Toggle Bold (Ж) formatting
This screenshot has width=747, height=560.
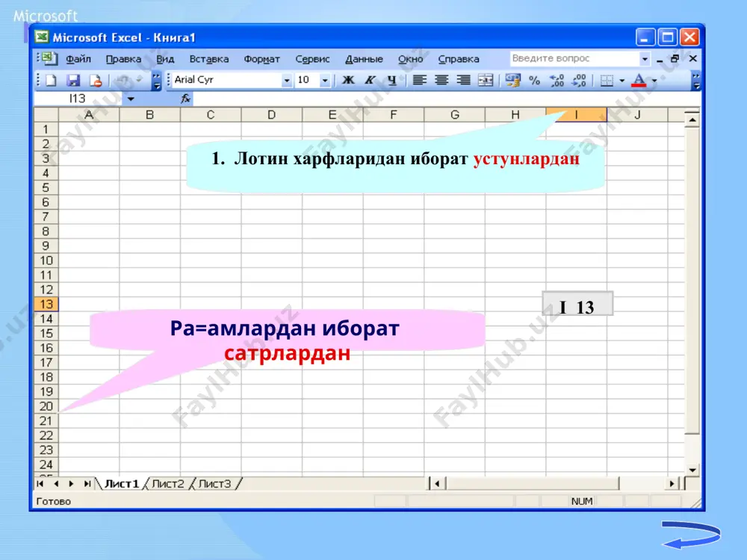pyautogui.click(x=348, y=80)
